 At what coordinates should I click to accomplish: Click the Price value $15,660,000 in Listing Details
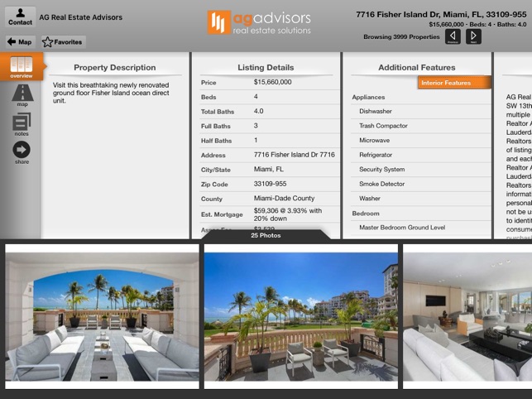272,82
